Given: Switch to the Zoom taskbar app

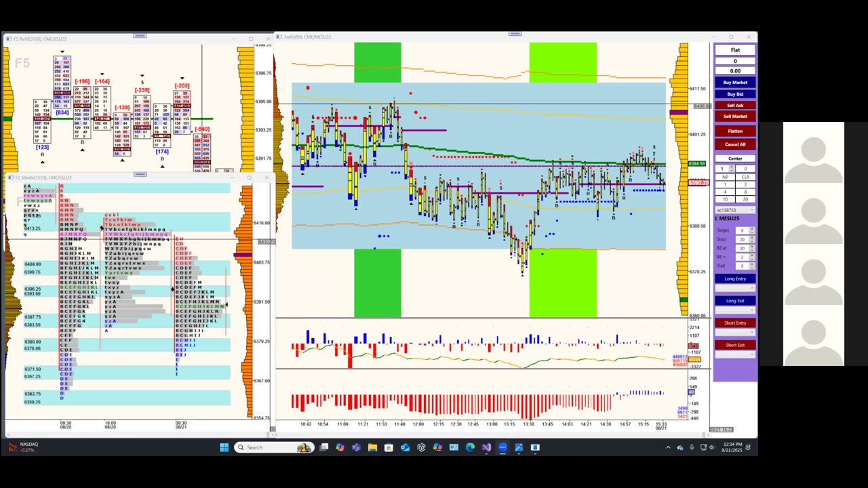Looking at the screenshot, I should (x=502, y=447).
